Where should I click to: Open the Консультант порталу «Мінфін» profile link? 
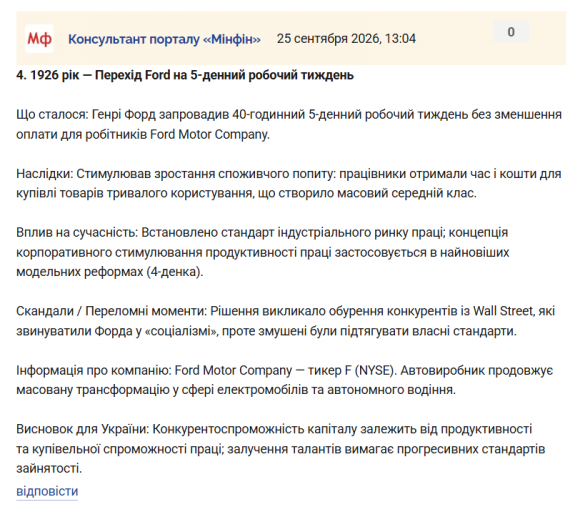(164, 39)
